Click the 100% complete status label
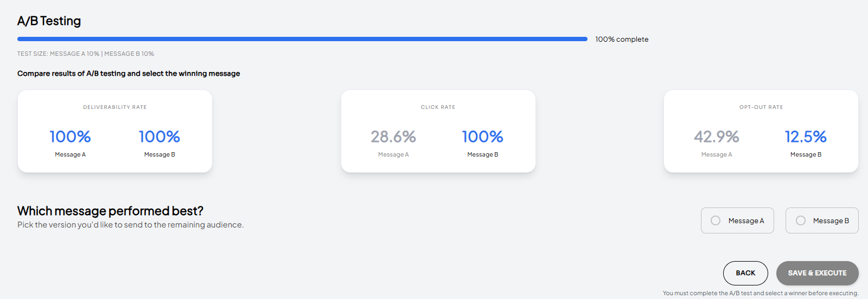 (622, 40)
